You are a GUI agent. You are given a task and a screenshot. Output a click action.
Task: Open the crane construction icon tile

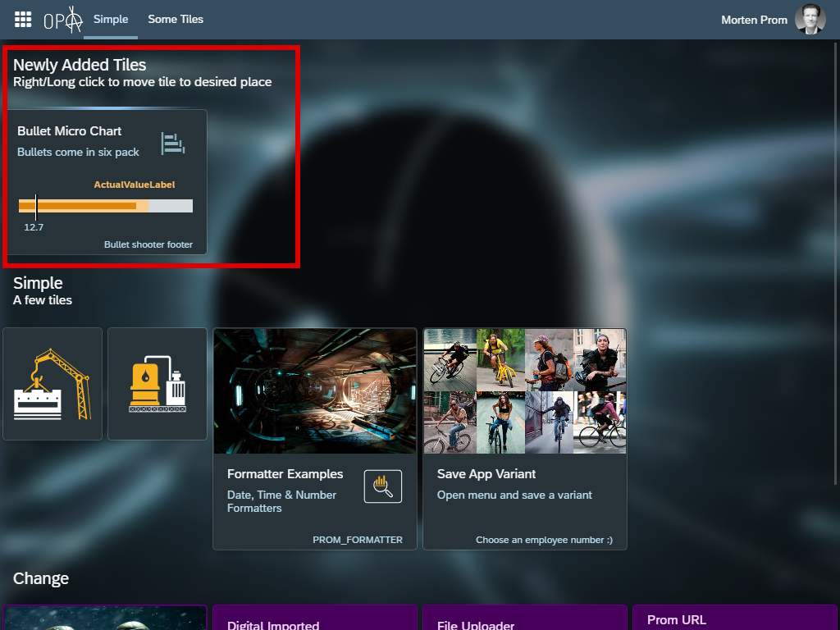[x=52, y=384]
